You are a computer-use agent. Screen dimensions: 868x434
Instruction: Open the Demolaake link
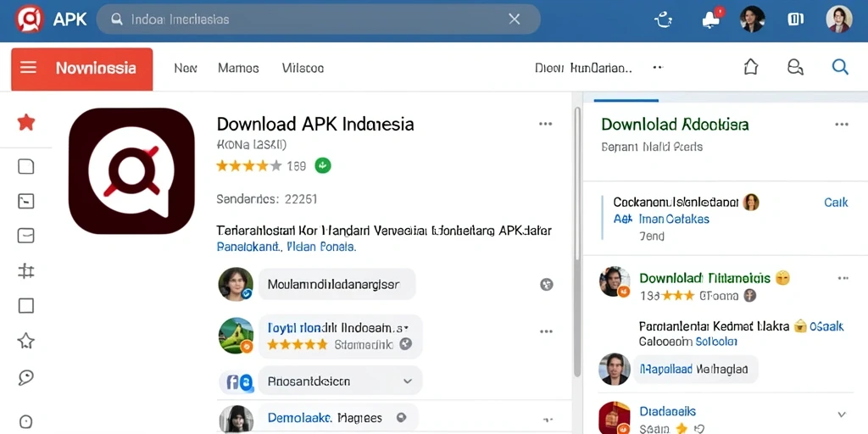[x=299, y=417]
